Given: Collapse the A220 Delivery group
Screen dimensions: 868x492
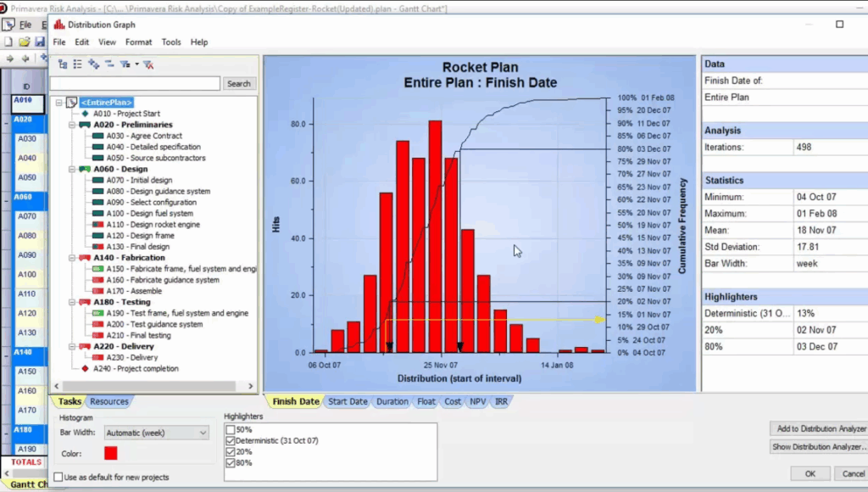Looking at the screenshot, I should (72, 346).
